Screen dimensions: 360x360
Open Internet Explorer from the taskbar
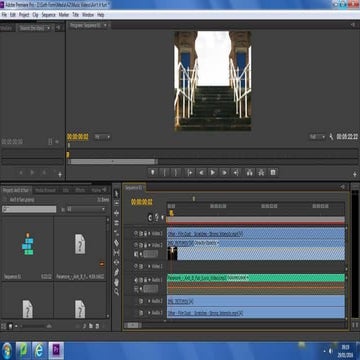point(39,351)
